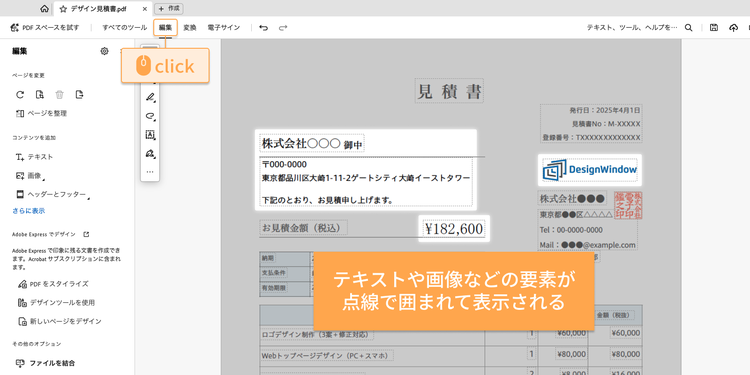
Task: Select the stamp tool in the floating toolbar
Action: pos(150,154)
